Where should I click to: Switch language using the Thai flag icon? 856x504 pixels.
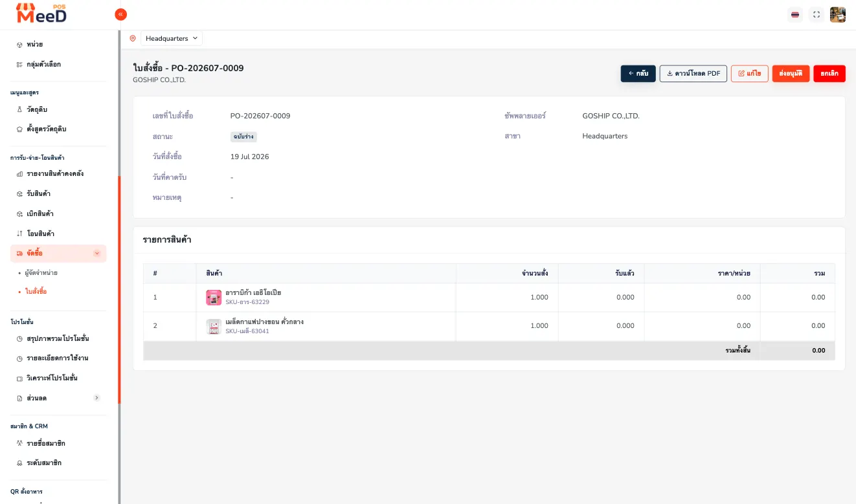tap(795, 15)
